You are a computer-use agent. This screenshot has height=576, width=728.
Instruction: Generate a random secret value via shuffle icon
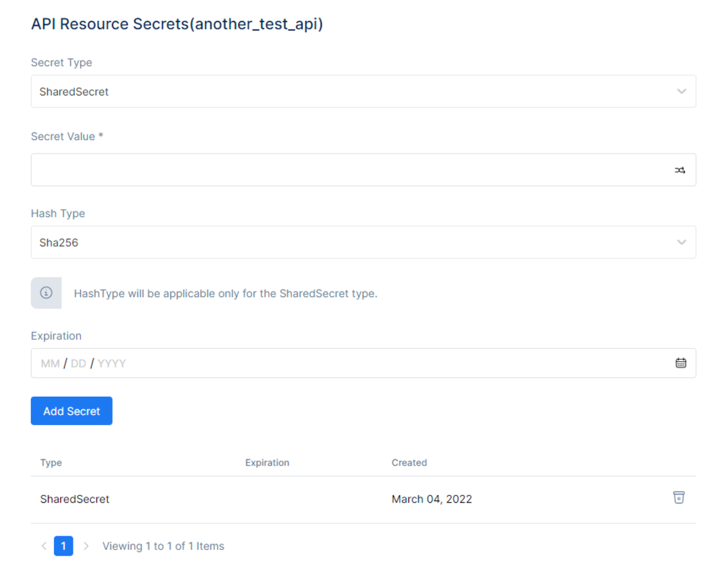coord(679,170)
